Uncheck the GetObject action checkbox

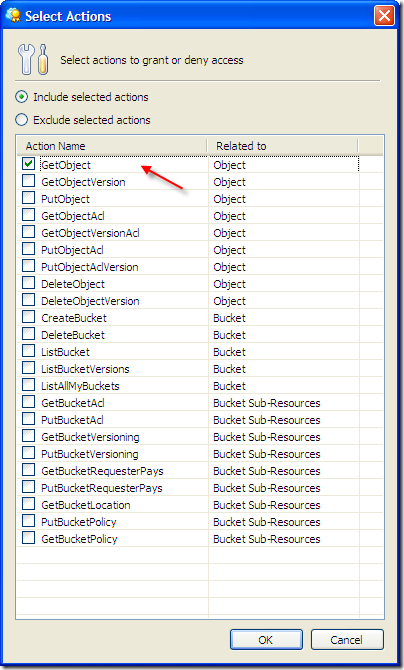(29, 164)
